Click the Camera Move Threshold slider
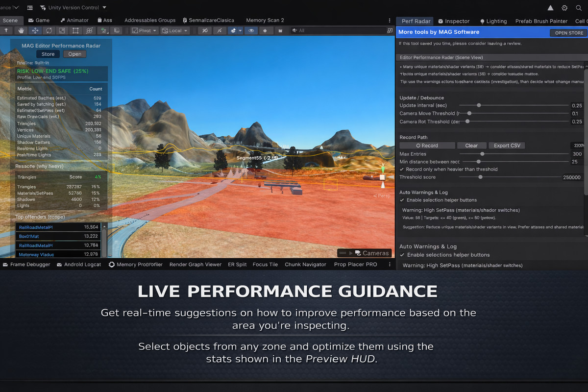 pyautogui.click(x=514, y=113)
